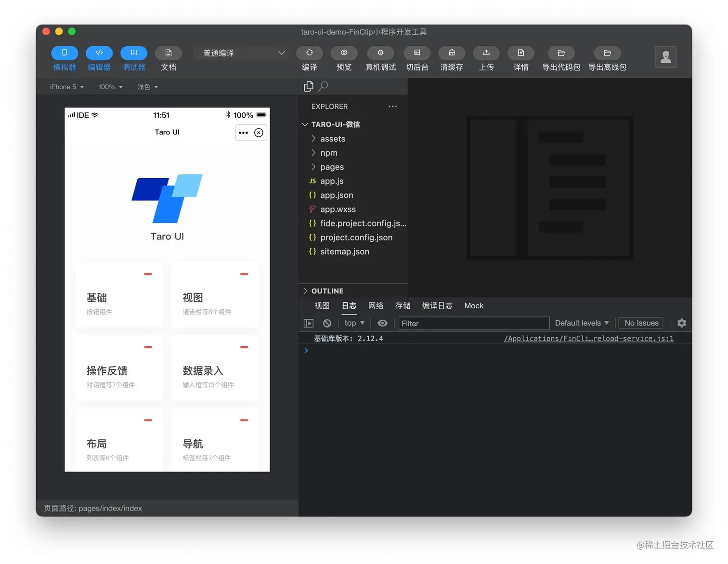This screenshot has width=728, height=564.
Task: Open the app.json file
Action: 353,195
